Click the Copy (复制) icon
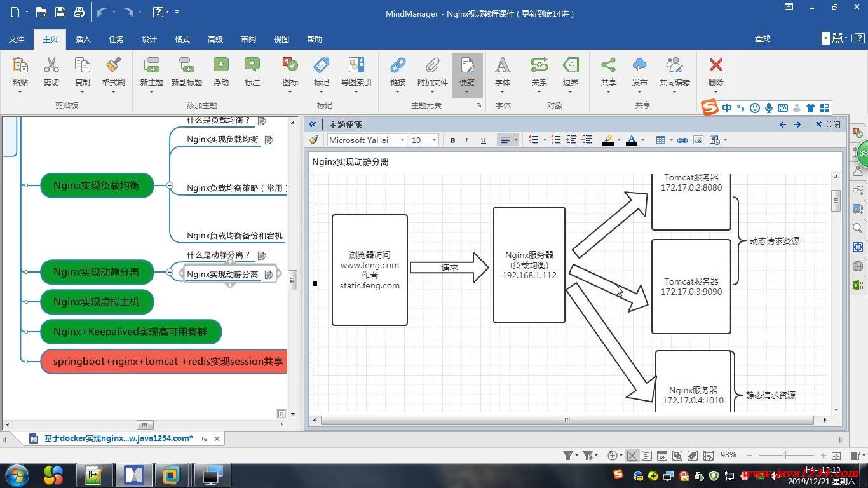This screenshot has height=488, width=868. pyautogui.click(x=82, y=65)
